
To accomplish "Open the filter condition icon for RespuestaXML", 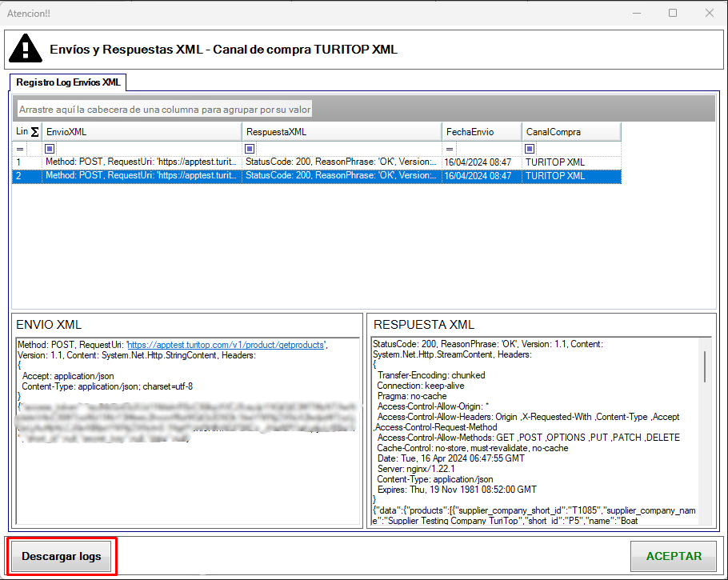I will pyautogui.click(x=250, y=149).
